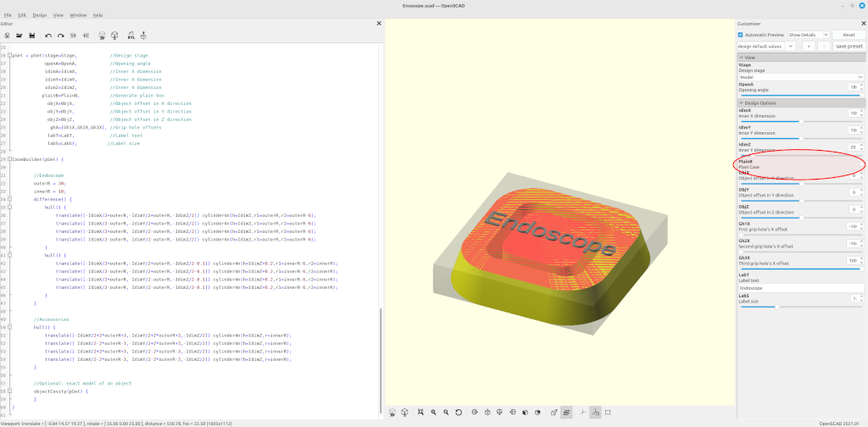This screenshot has height=427, width=868.
Task: Open the Window menu
Action: click(x=78, y=15)
